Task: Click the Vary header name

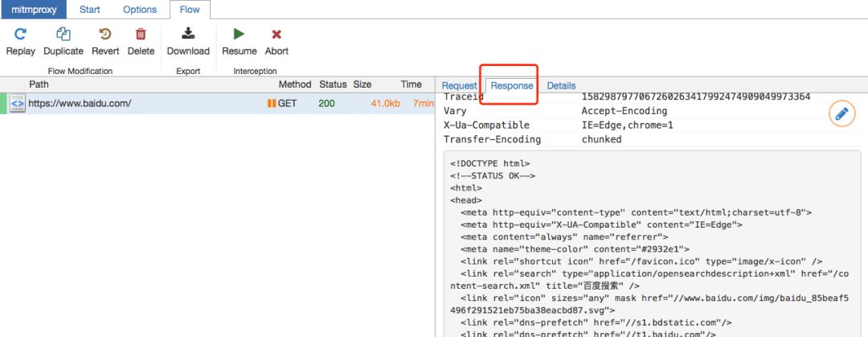Action: tap(455, 111)
